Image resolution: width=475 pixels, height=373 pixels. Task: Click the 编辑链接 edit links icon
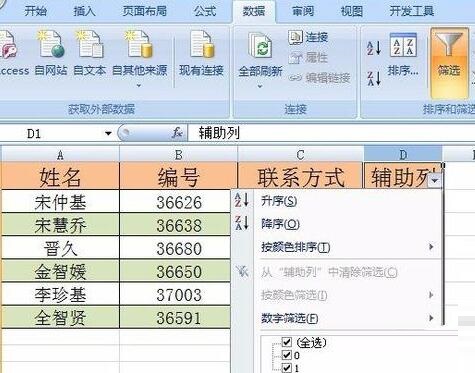pos(295,78)
